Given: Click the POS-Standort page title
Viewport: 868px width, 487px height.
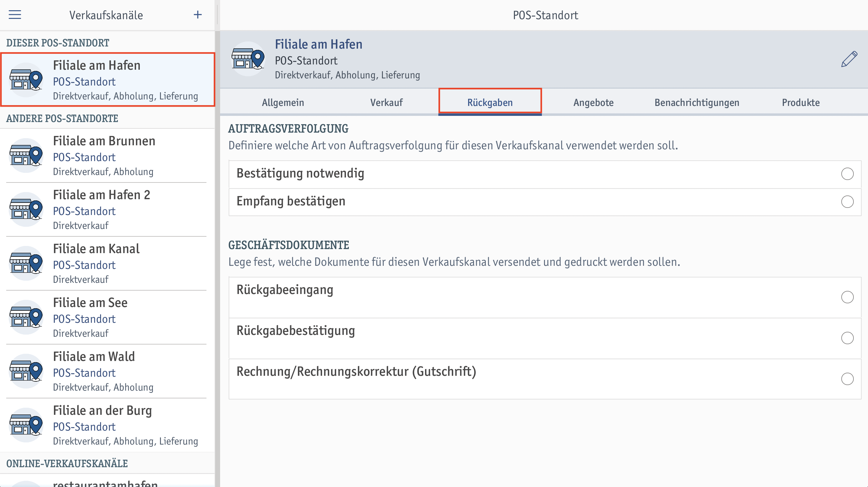Looking at the screenshot, I should 545,15.
